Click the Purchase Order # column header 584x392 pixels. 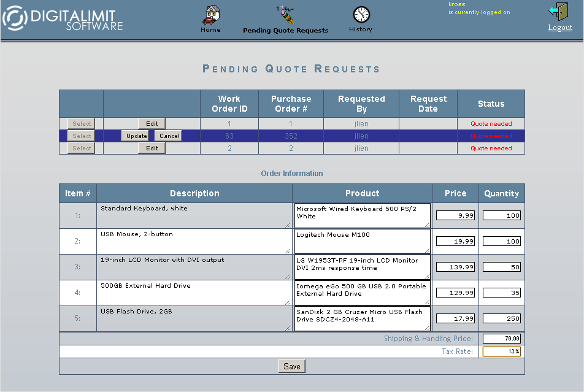point(291,104)
